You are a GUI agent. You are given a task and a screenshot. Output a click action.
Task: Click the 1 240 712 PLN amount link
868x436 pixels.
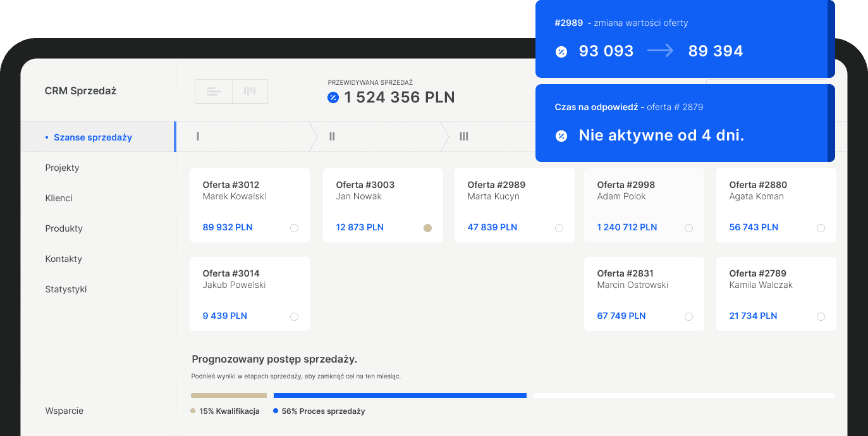(x=627, y=227)
